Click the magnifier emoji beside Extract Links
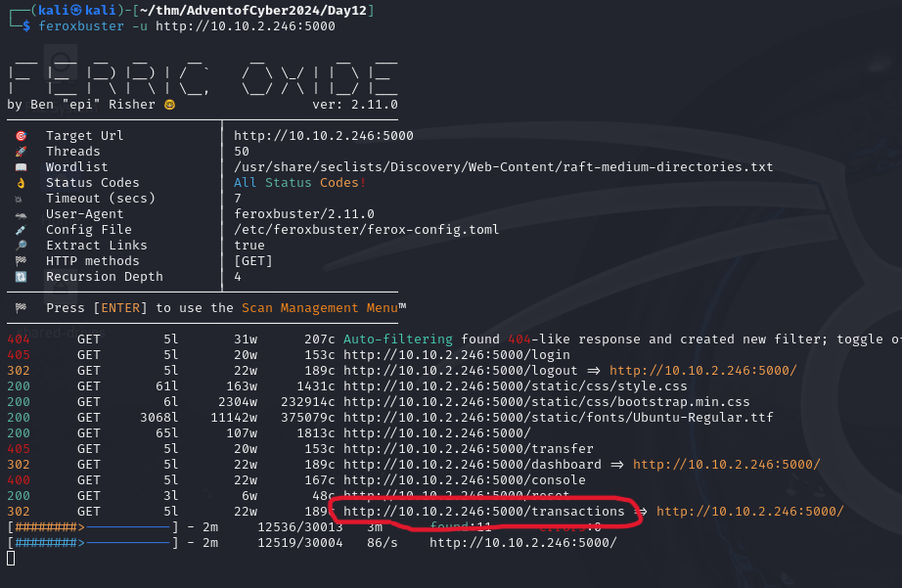The width and height of the screenshot is (902, 588). coord(22,246)
